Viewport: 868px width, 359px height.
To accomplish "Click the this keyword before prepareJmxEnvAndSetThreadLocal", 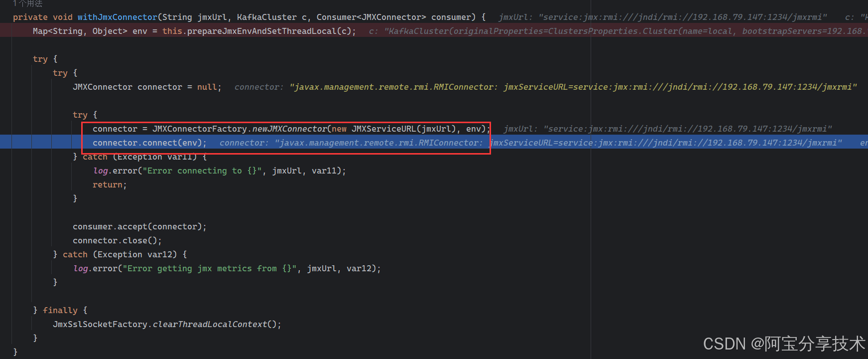I will click(172, 31).
